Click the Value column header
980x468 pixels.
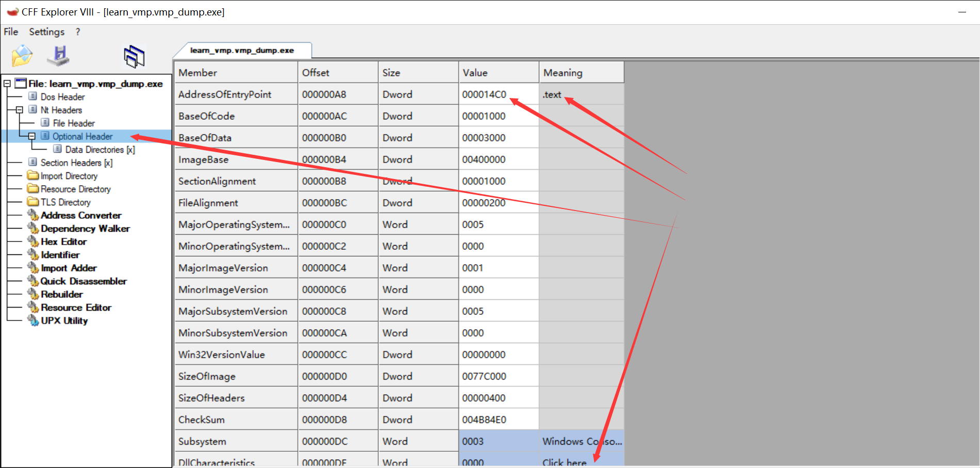pos(499,73)
